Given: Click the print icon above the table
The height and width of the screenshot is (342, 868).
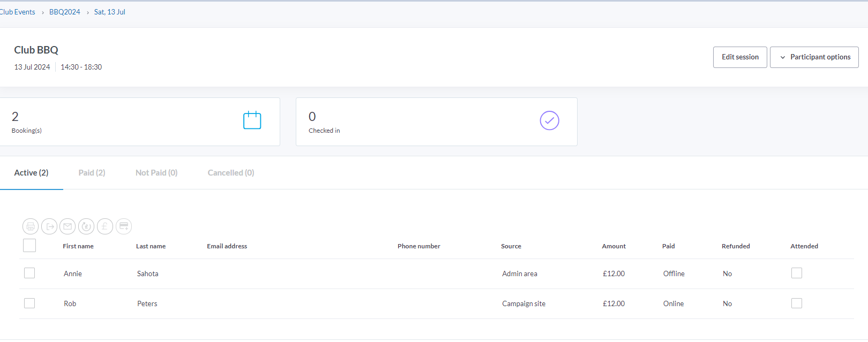Looking at the screenshot, I should 31,226.
